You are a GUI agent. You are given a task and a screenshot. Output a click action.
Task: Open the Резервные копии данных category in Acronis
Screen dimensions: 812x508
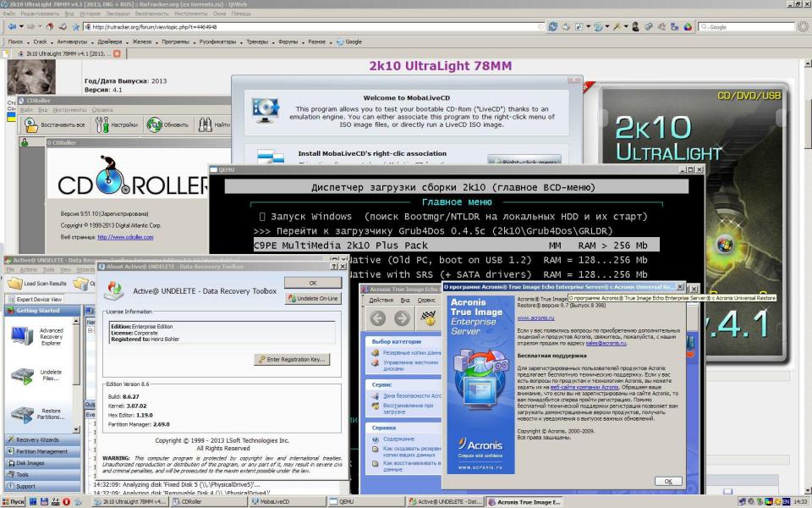[x=412, y=352]
